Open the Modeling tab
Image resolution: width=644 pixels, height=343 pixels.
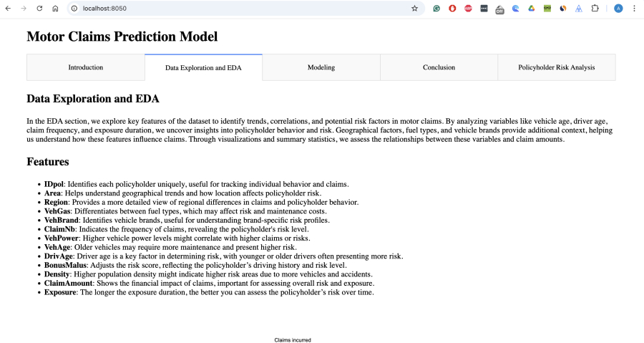tap(321, 67)
